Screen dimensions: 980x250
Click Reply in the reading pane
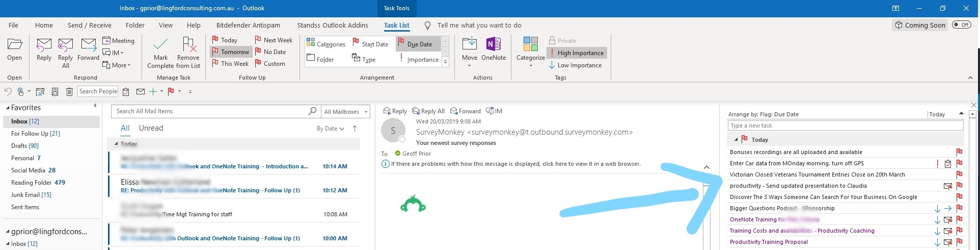pos(395,111)
